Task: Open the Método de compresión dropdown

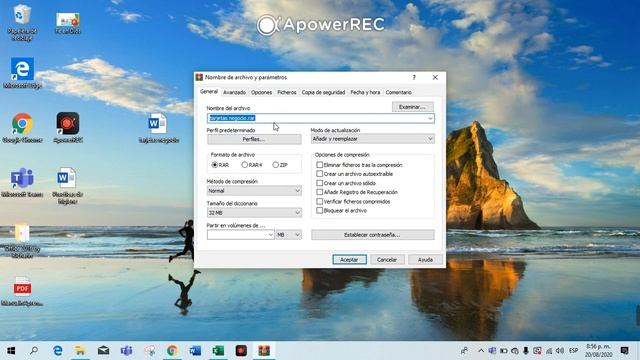Action: [254, 191]
